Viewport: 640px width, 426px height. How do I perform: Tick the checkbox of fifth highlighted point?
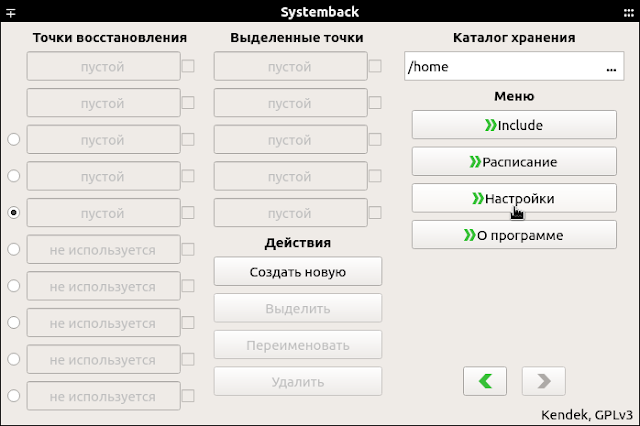point(375,213)
